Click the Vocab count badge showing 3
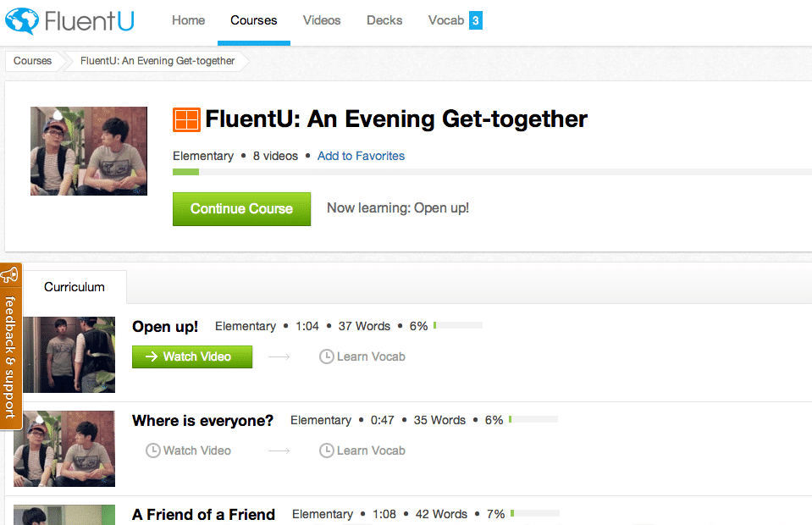This screenshot has height=525, width=812. click(475, 20)
